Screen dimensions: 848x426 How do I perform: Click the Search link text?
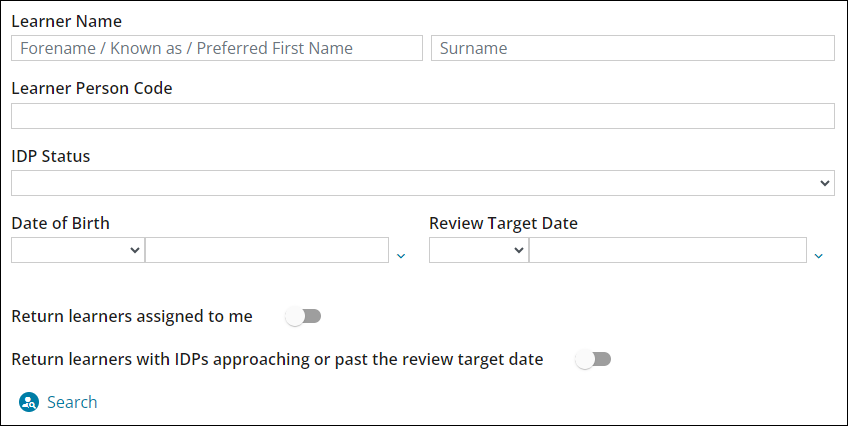tap(72, 402)
